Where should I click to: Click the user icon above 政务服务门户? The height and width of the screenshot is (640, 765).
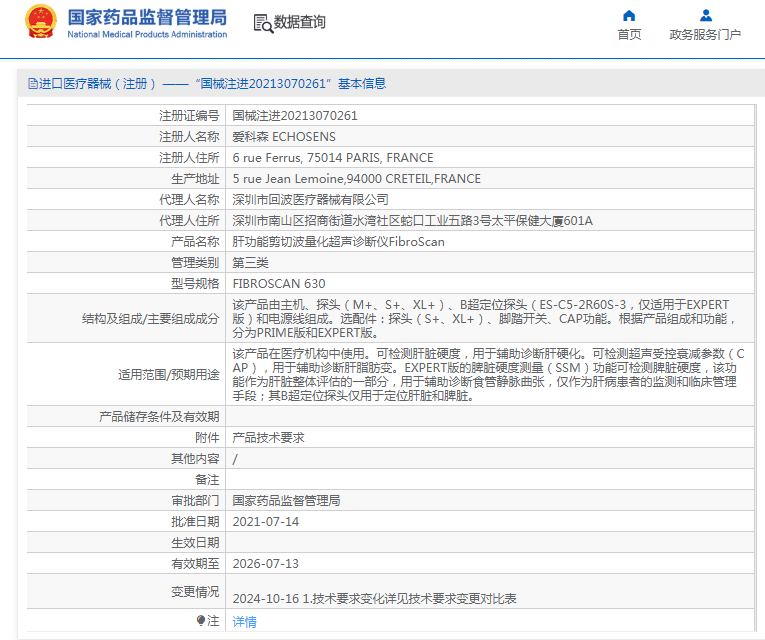(705, 16)
